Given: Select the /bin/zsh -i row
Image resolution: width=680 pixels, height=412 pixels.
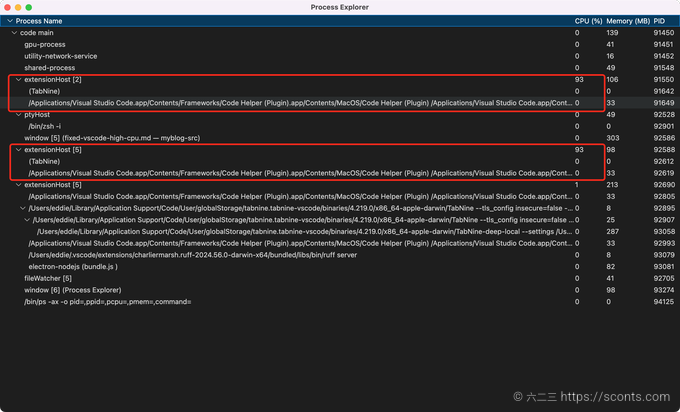Looking at the screenshot, I should (x=340, y=126).
